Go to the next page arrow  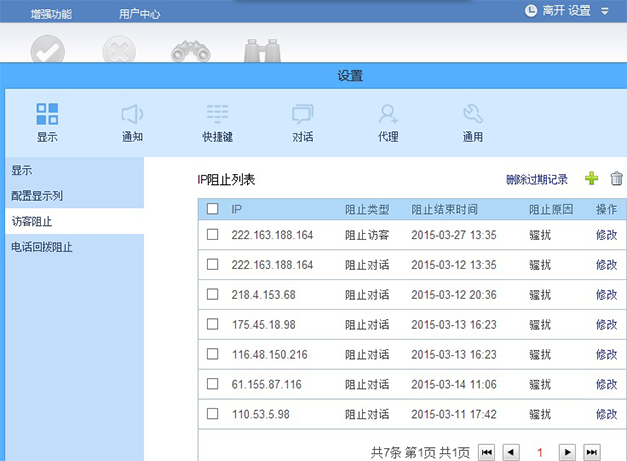[x=567, y=452]
